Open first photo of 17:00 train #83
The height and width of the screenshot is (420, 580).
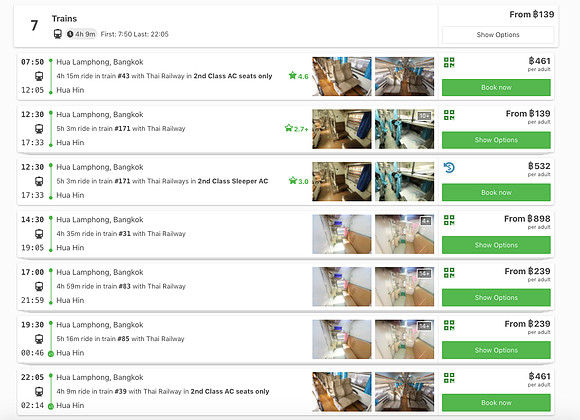pyautogui.click(x=342, y=286)
